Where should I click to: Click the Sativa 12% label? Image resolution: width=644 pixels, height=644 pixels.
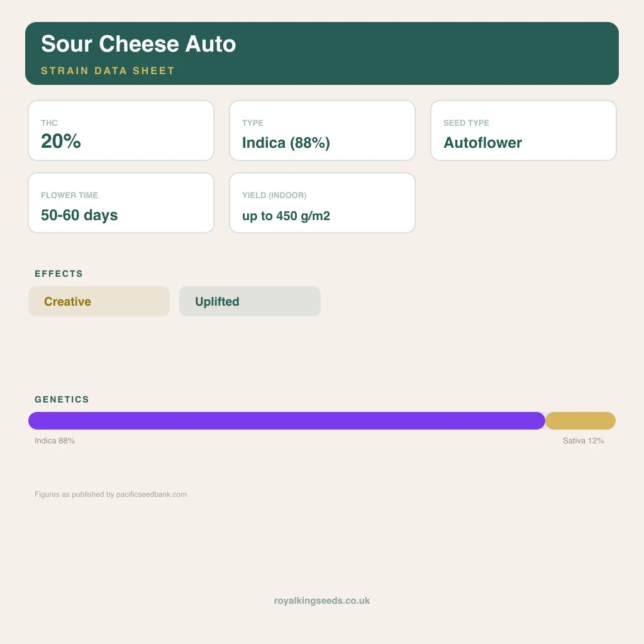coord(583,441)
